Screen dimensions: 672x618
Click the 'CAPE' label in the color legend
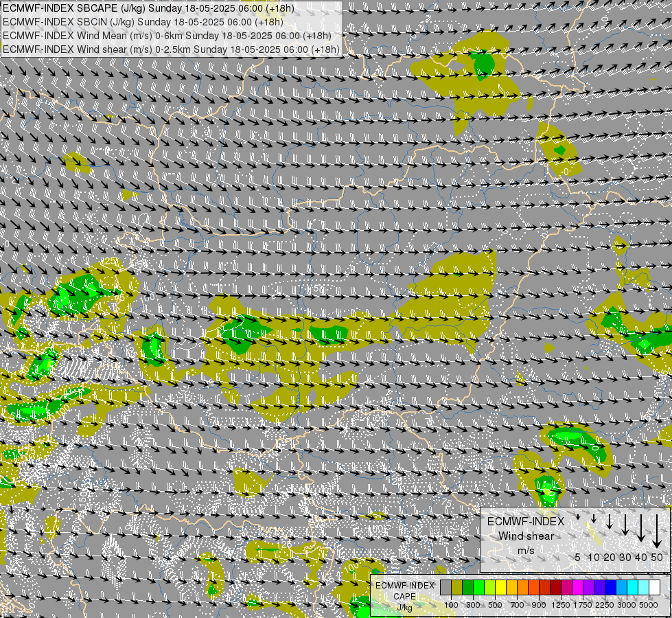point(404,597)
